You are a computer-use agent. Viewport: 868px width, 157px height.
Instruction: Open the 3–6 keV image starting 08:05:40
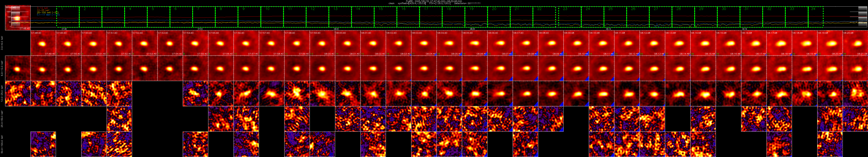(x=475, y=43)
